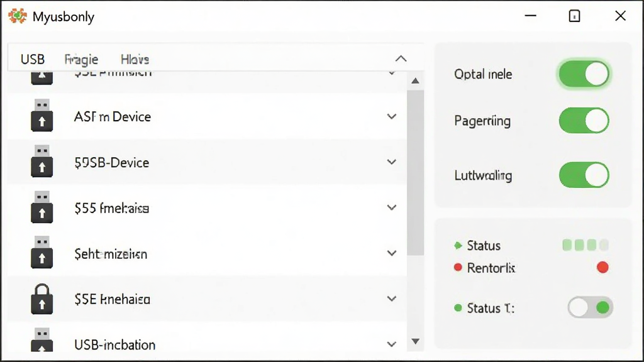Viewport: 644px width, 362px height.
Task: Click the padlock icon for $SE knehaisa
Action: tap(42, 299)
